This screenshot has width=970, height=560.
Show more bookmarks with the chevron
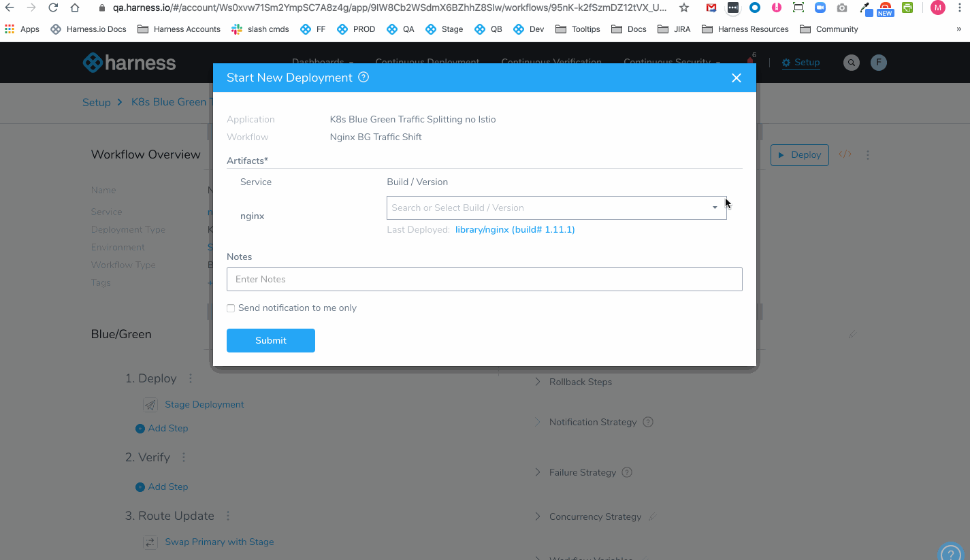(959, 29)
